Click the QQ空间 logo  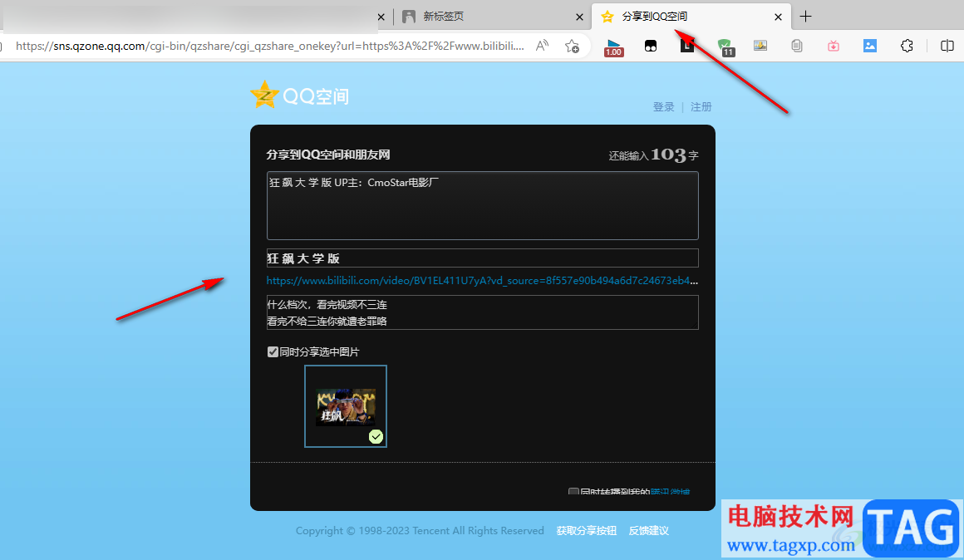click(300, 96)
